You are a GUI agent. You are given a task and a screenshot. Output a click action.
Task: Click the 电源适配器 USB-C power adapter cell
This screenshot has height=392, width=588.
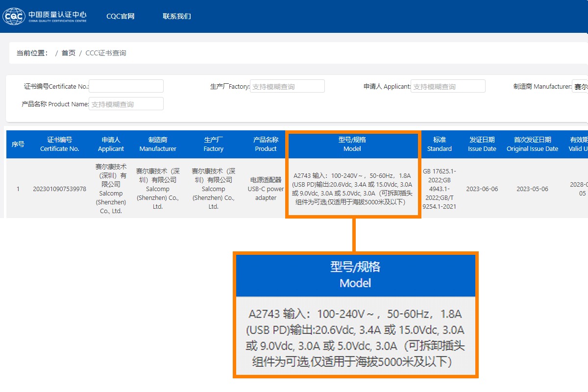(x=266, y=189)
